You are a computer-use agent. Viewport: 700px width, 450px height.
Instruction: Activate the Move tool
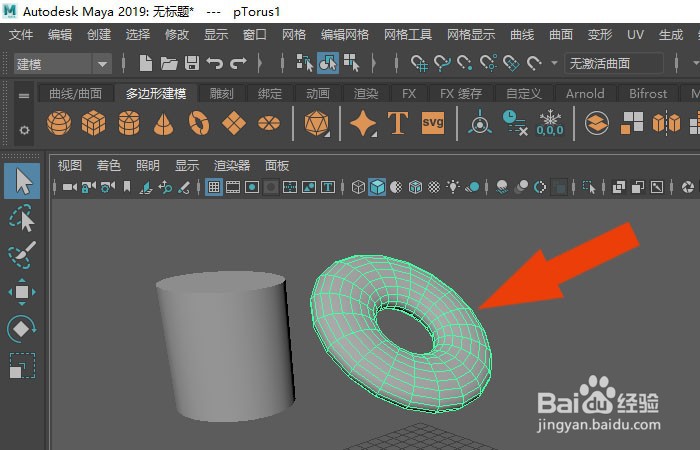(22, 292)
